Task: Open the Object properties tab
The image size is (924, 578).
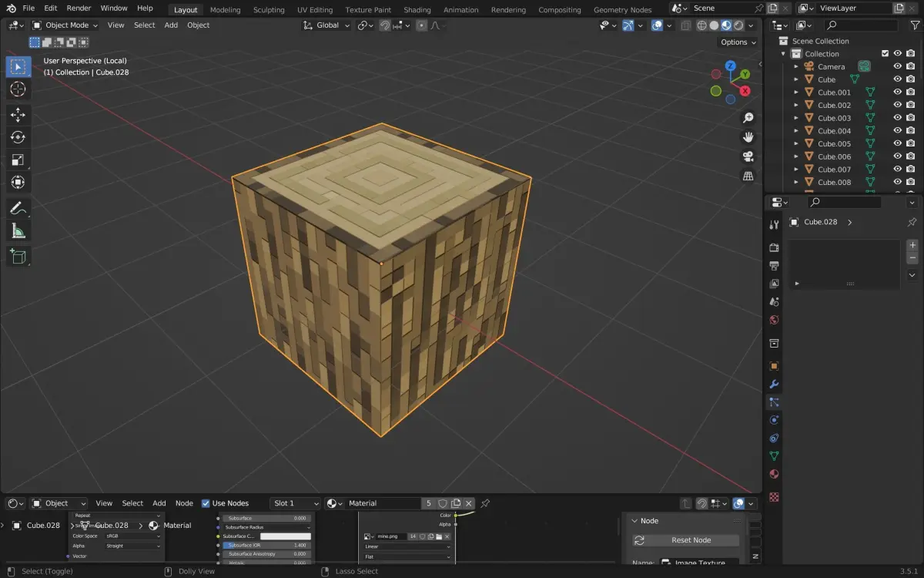Action: pos(774,366)
